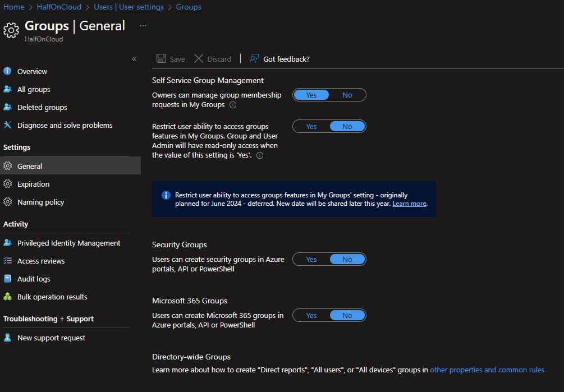The width and height of the screenshot is (564, 392).
Task: Set owners manage membership requests to No
Action: point(347,95)
